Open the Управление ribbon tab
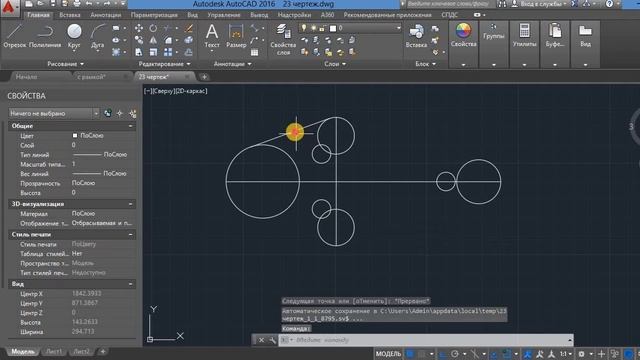 point(224,15)
